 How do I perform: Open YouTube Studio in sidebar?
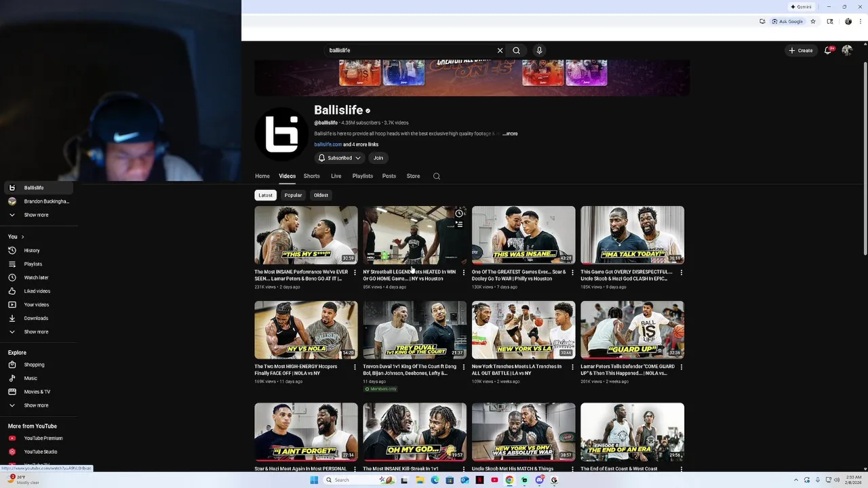click(x=39, y=451)
